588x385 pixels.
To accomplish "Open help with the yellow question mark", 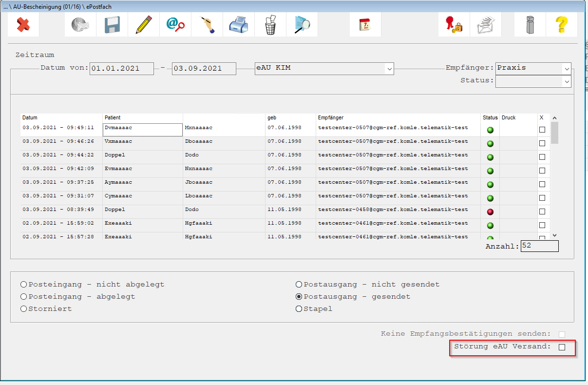I will click(562, 24).
